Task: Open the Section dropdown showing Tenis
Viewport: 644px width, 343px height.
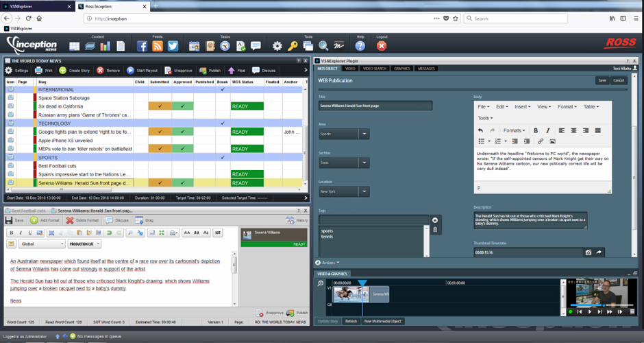Action: (344, 163)
